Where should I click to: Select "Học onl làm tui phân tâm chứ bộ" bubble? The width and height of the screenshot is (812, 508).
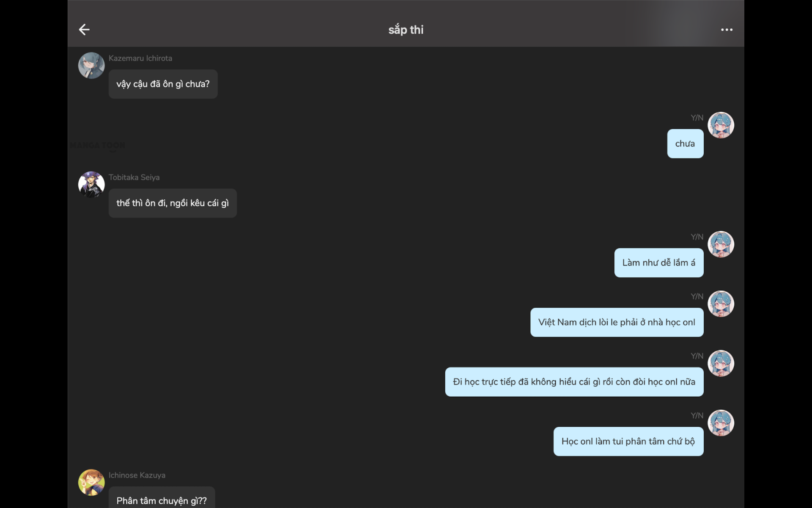628,442
